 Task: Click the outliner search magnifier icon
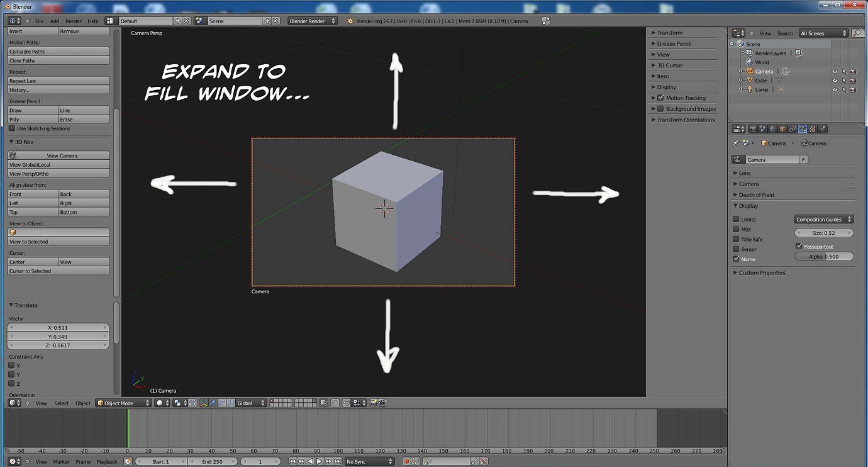857,33
